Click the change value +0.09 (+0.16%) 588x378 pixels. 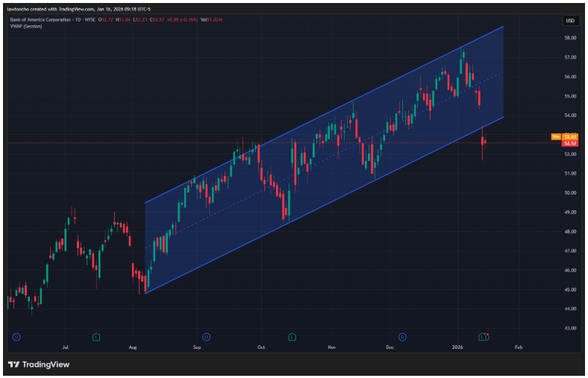[x=182, y=20]
